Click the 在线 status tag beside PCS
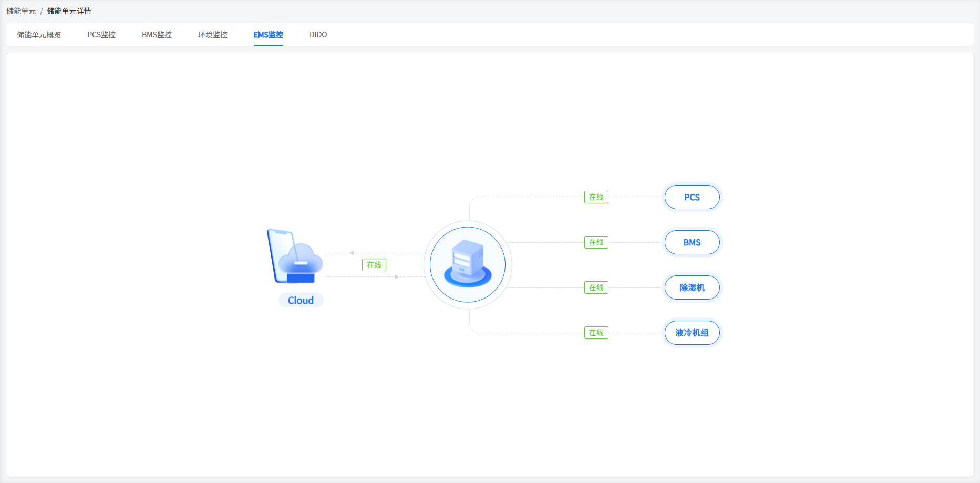This screenshot has width=980, height=483. [596, 197]
